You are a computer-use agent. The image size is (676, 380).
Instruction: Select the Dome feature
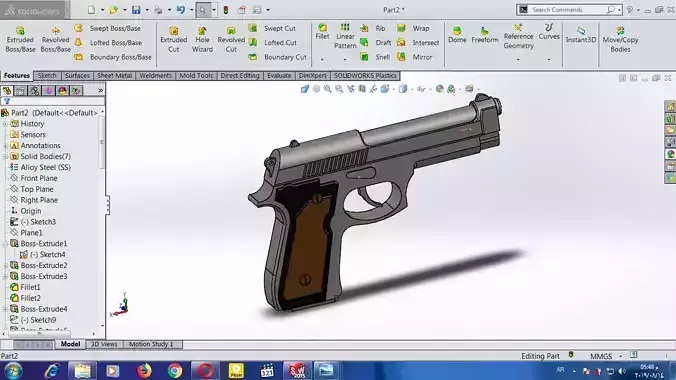[x=457, y=35]
